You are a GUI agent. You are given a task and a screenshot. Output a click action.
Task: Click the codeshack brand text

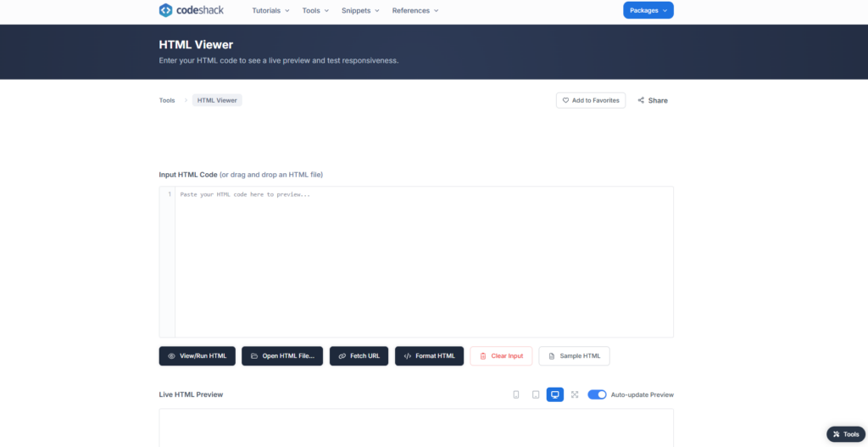[x=200, y=10]
